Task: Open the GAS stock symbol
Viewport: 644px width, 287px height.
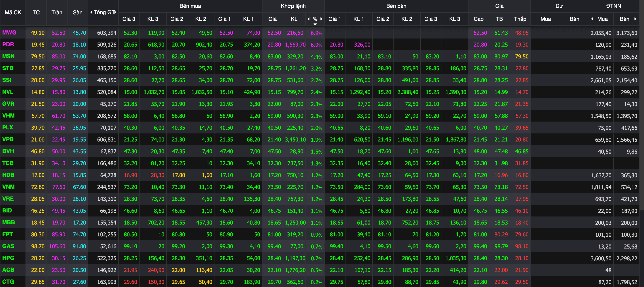Action: click(x=8, y=246)
